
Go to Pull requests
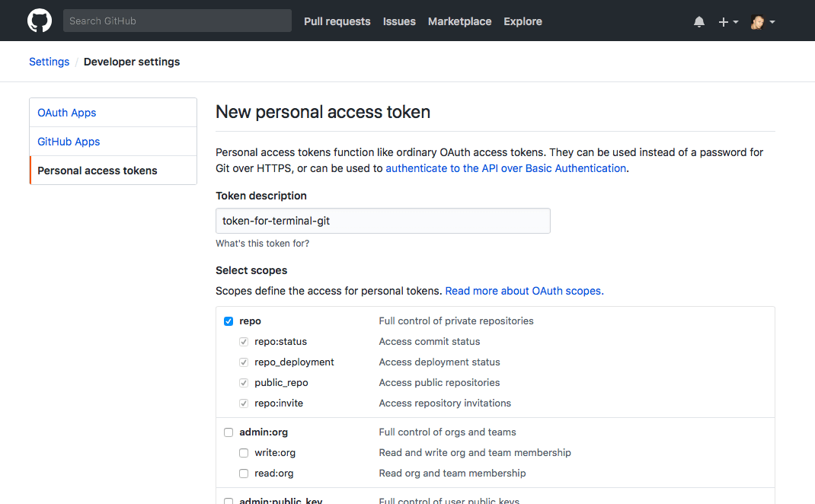click(x=337, y=21)
